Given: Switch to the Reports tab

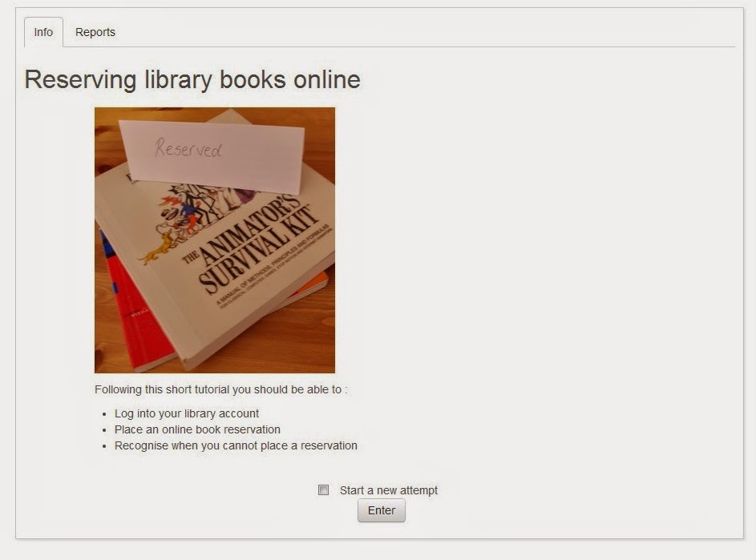Looking at the screenshot, I should (x=95, y=32).
